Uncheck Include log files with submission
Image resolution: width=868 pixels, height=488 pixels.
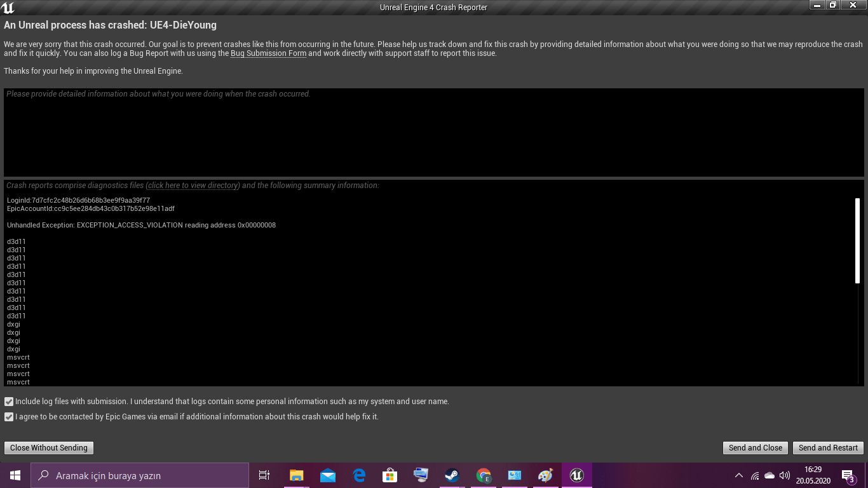pyautogui.click(x=9, y=402)
